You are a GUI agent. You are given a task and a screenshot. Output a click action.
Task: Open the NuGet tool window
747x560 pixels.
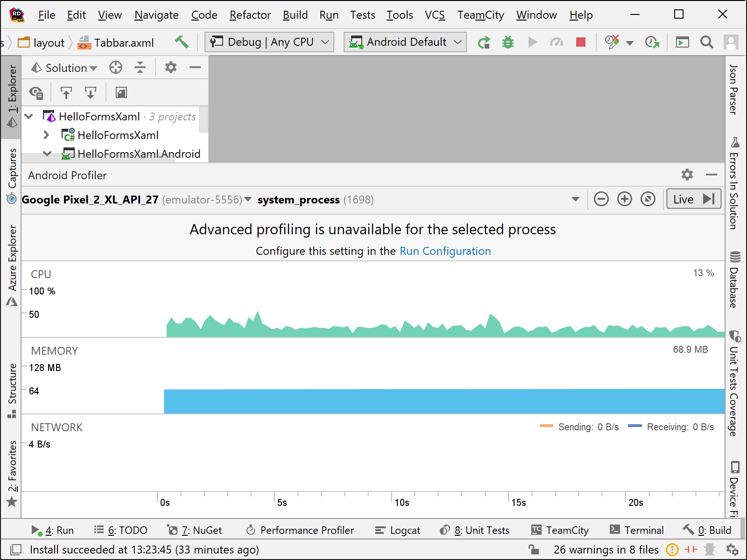click(x=195, y=530)
